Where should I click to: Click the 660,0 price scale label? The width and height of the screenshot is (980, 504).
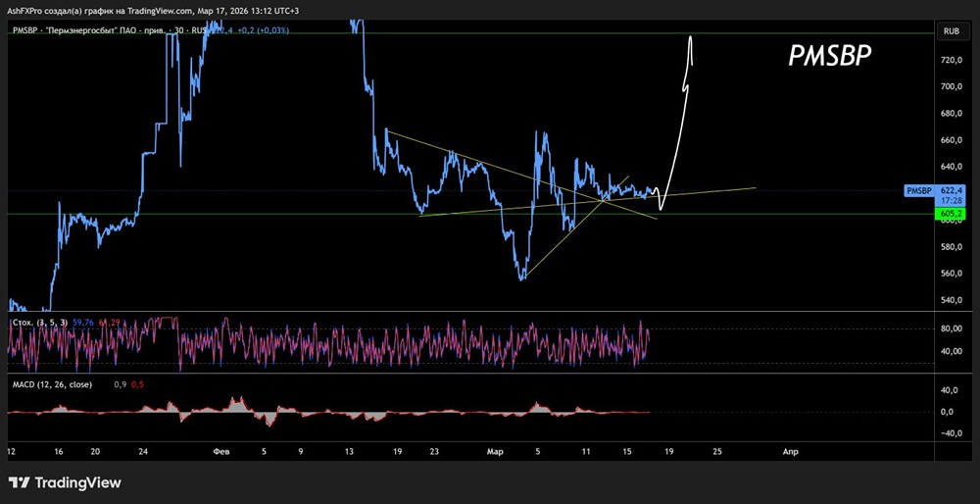[x=954, y=140]
